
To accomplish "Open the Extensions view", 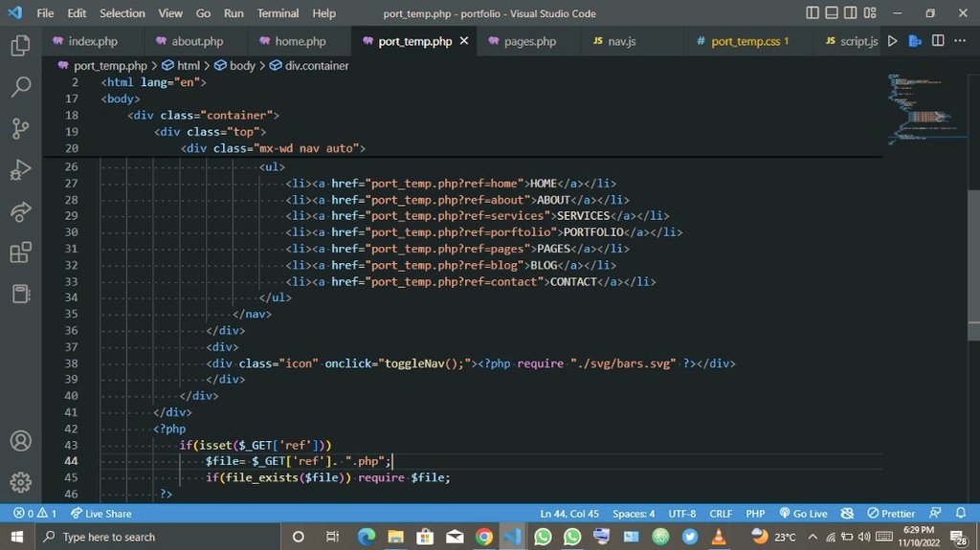I will coord(21,253).
